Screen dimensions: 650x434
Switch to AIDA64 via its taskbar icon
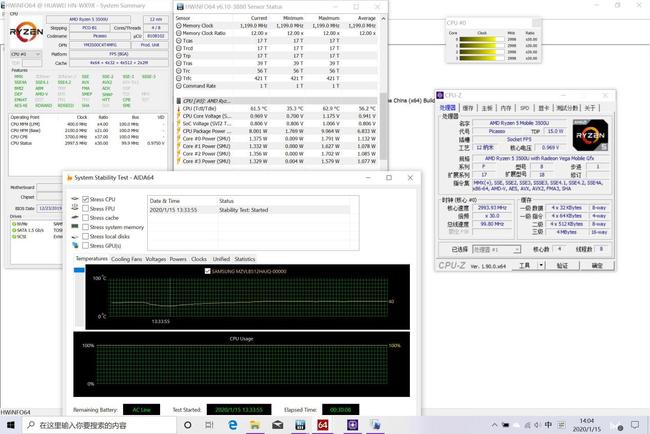(x=322, y=425)
